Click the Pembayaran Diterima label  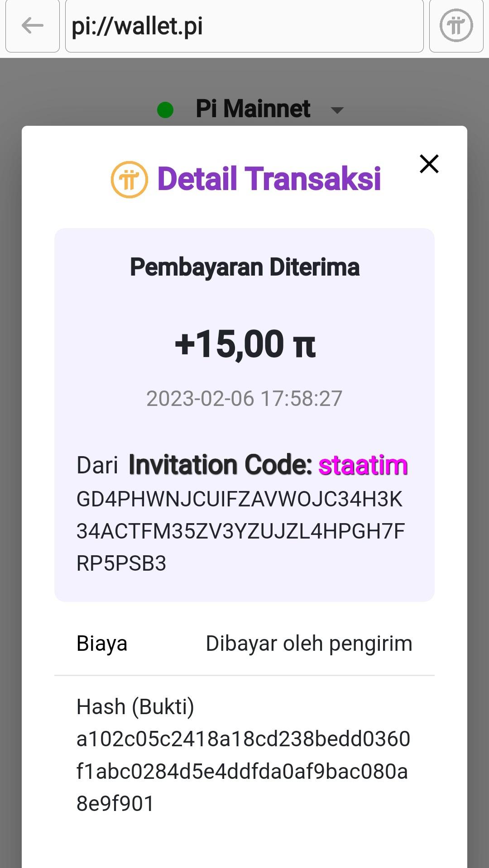click(244, 267)
